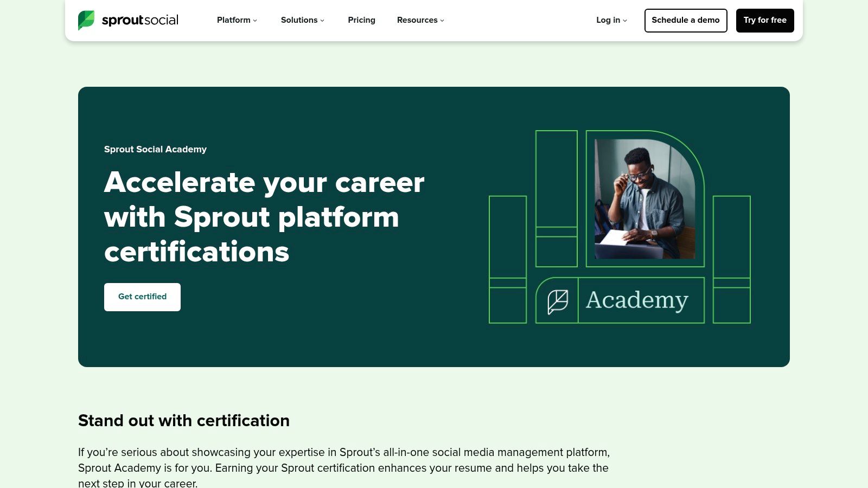
Task: Click the photo of man reading
Action: coord(645,199)
